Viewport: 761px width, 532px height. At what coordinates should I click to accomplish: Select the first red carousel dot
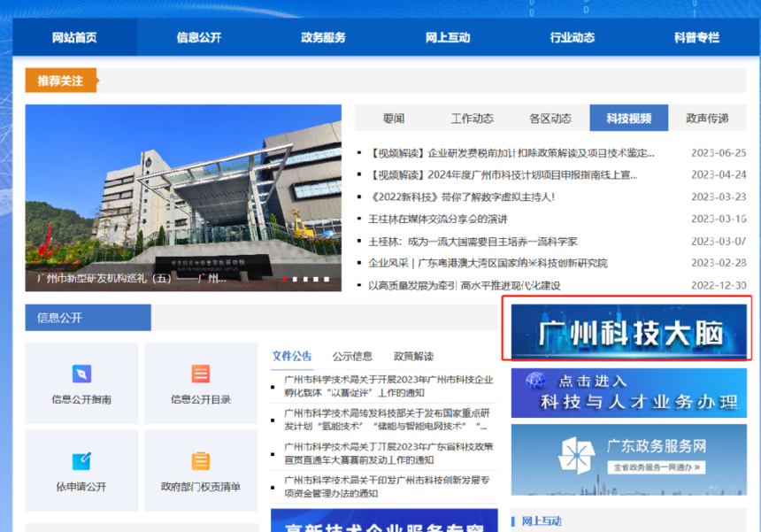(284, 279)
